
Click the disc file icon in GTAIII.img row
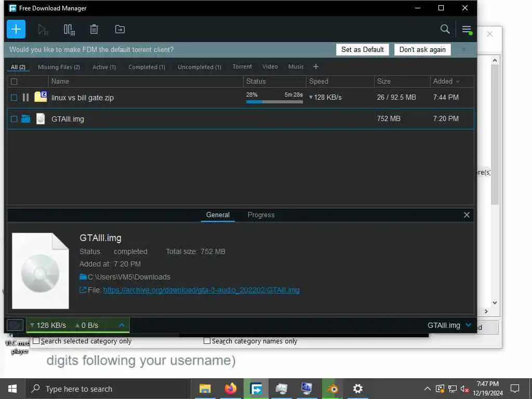(x=41, y=119)
